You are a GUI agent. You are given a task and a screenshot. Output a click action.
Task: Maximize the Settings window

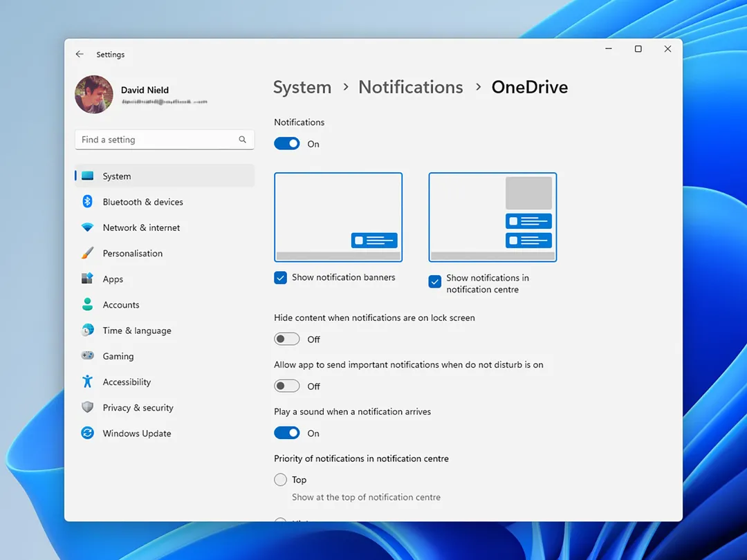click(638, 48)
